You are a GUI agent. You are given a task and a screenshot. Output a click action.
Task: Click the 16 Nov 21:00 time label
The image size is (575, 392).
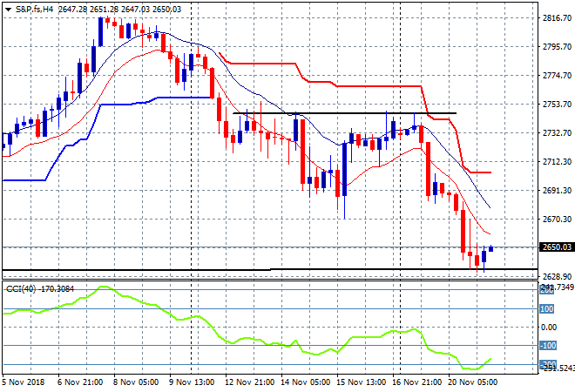pos(416,382)
